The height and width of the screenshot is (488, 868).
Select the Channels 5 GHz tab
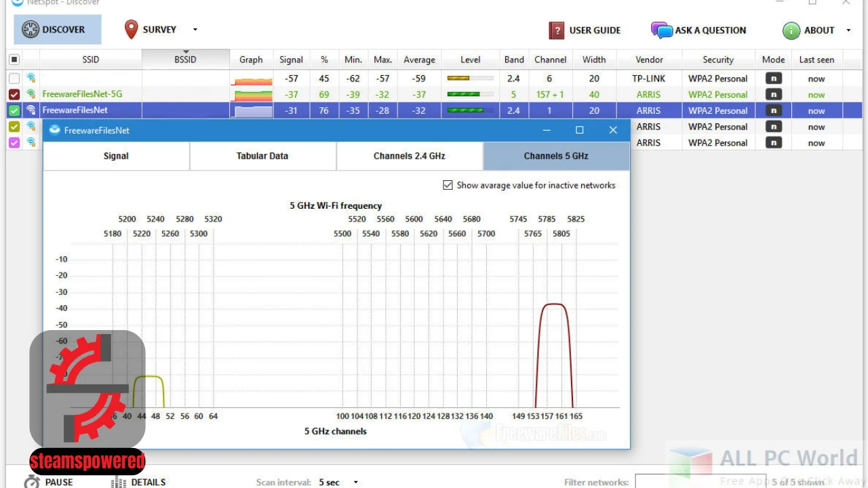(x=556, y=156)
